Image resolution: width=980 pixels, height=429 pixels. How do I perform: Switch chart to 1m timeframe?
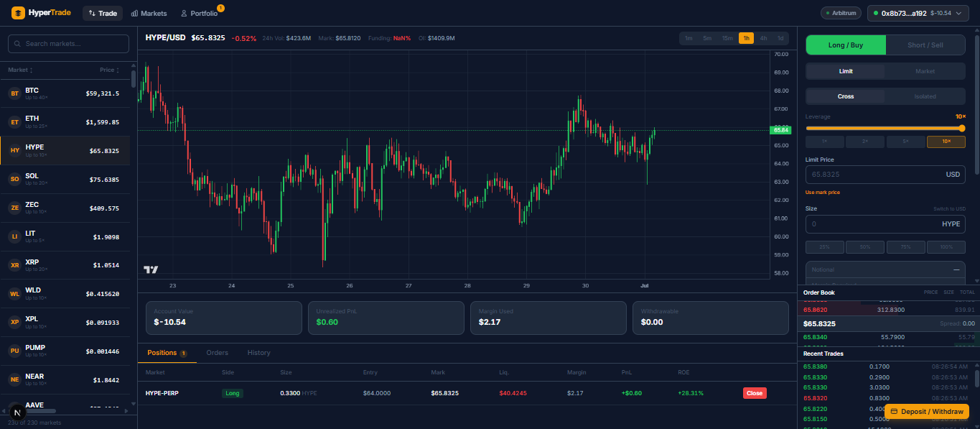(x=689, y=38)
